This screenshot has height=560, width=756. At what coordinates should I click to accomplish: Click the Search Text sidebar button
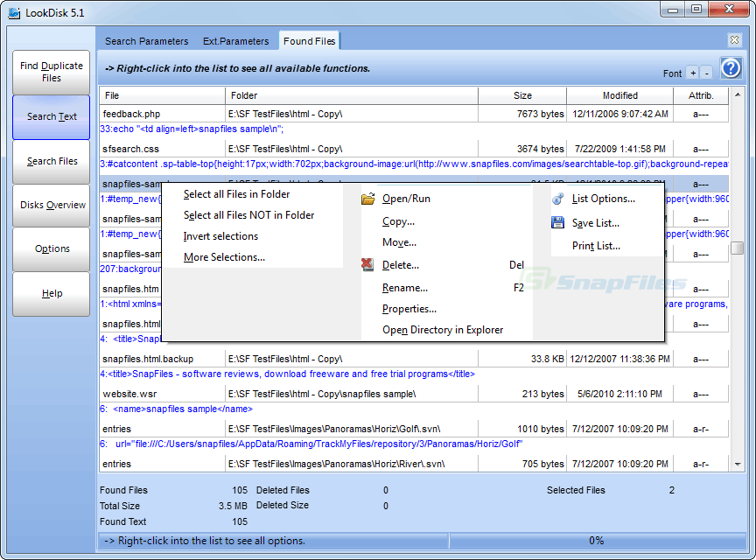(51, 116)
